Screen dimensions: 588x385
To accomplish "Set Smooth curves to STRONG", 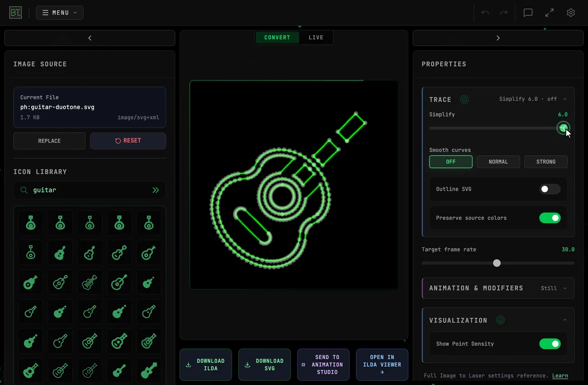I will point(546,162).
